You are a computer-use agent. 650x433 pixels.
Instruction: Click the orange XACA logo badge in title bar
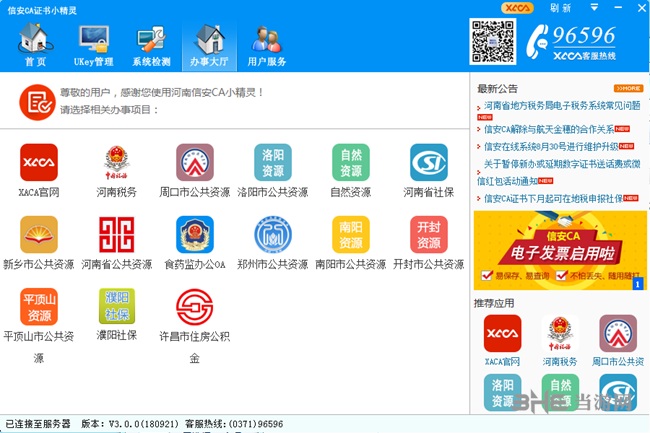(x=517, y=8)
